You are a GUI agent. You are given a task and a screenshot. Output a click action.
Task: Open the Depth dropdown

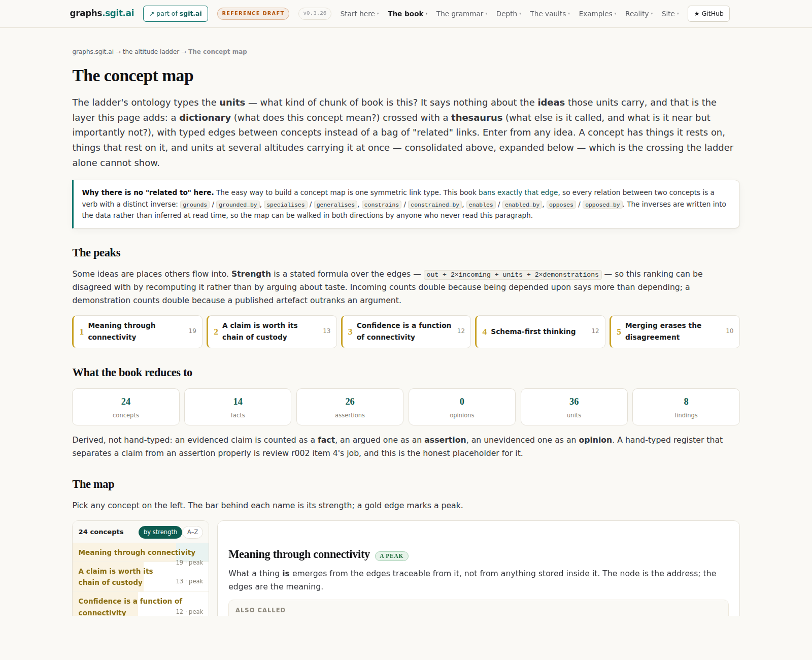(x=509, y=14)
